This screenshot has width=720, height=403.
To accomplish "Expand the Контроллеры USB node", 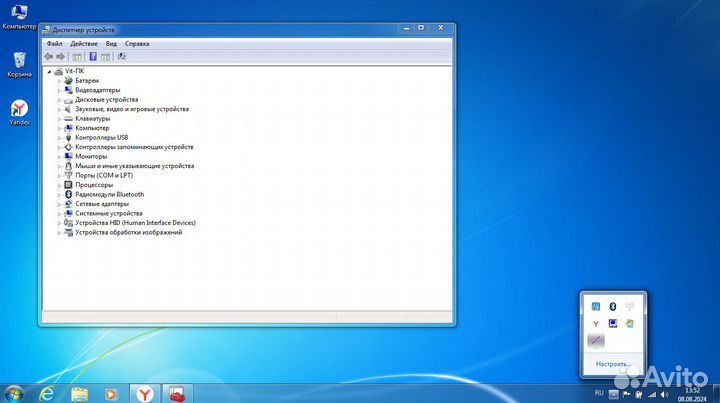I will pyautogui.click(x=59, y=138).
